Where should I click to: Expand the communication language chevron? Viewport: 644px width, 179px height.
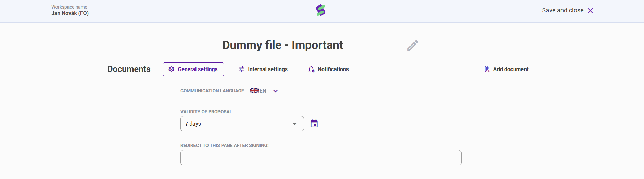tap(275, 91)
